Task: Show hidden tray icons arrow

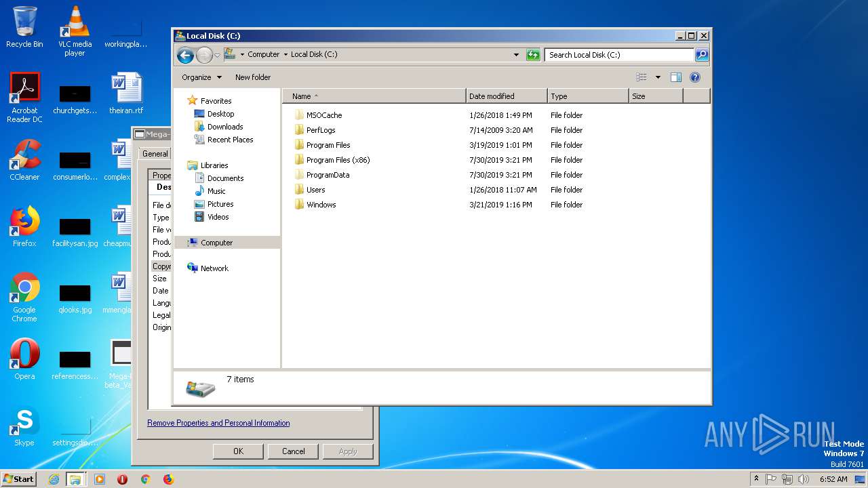Action: click(756, 479)
